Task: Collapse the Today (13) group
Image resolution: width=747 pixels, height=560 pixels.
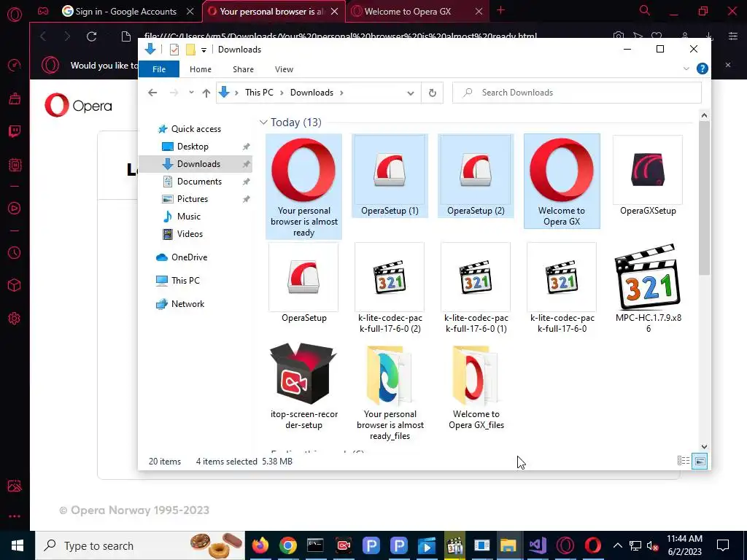Action: 263,122
